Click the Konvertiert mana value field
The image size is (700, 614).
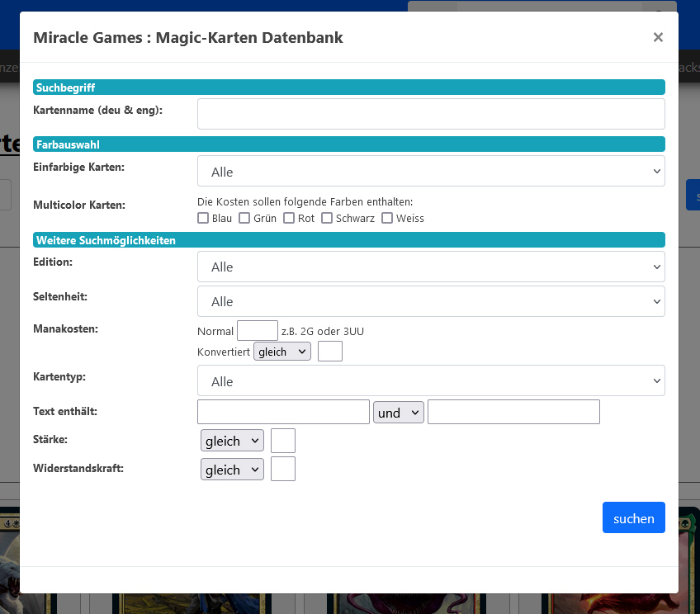(x=330, y=352)
